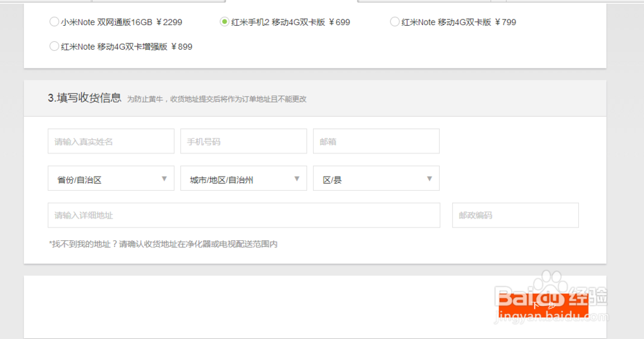This screenshot has height=339, width=644.
Task: Open the 区/县 dropdown
Action: pos(376,179)
